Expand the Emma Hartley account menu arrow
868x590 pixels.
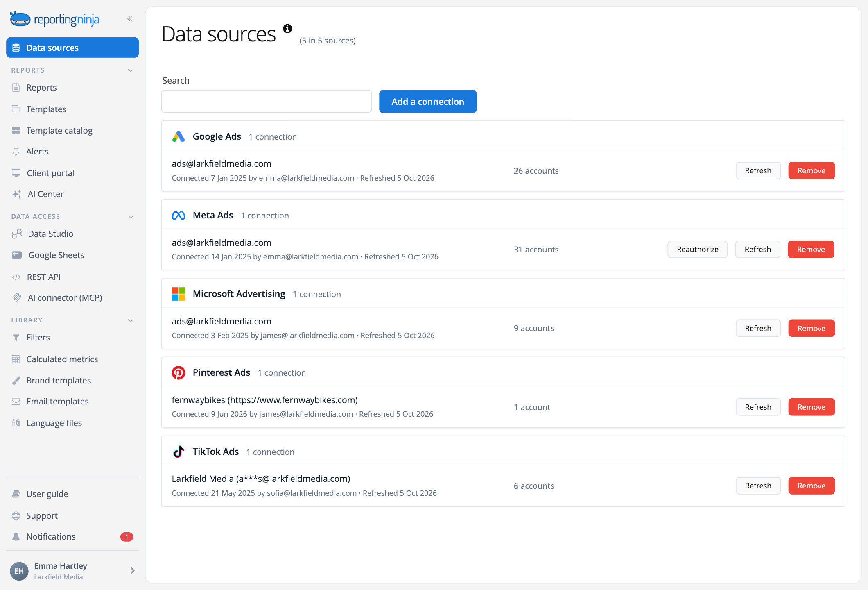[x=132, y=570]
